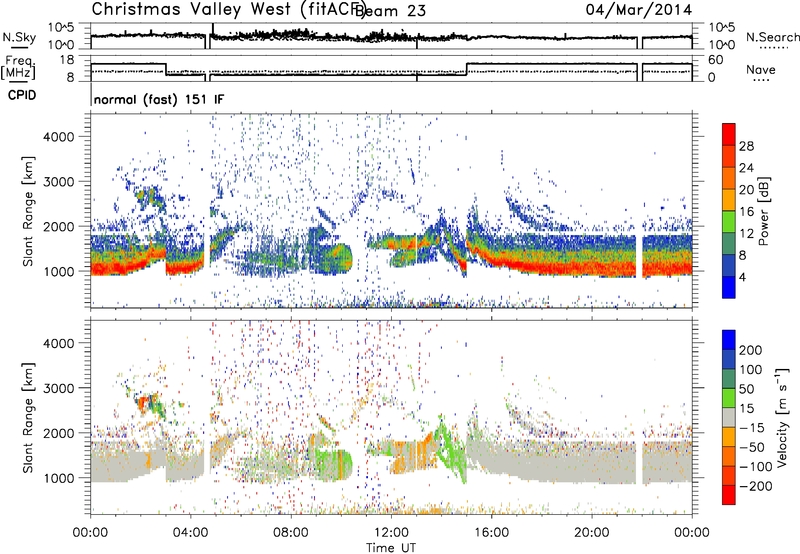This screenshot has height=554, width=800.
Task: Click the 'N.Sky' legend label
Action: point(19,37)
